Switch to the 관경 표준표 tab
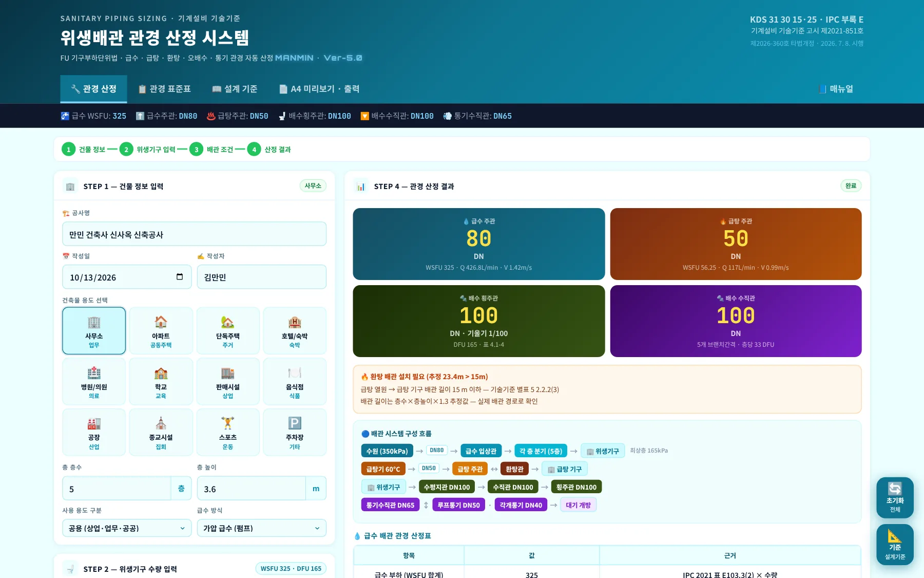 (164, 89)
